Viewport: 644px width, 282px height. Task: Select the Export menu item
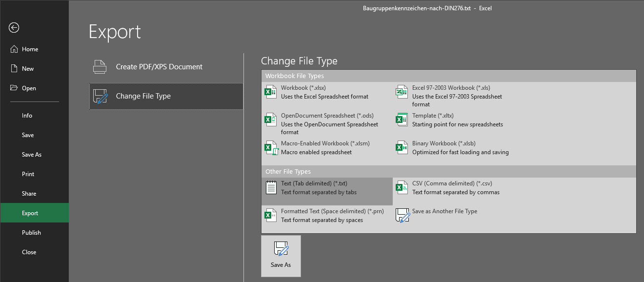(34, 213)
